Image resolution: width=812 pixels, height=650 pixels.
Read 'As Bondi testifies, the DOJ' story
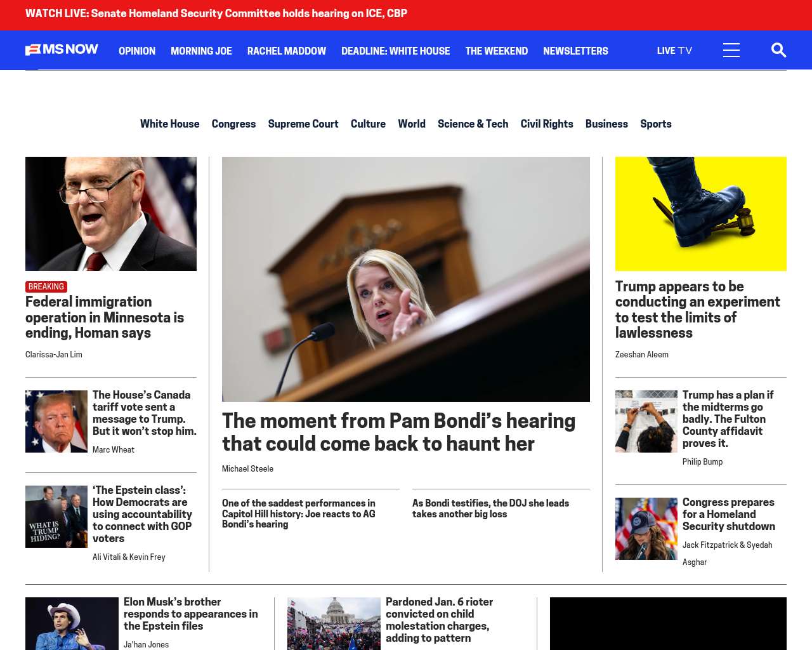coord(490,508)
